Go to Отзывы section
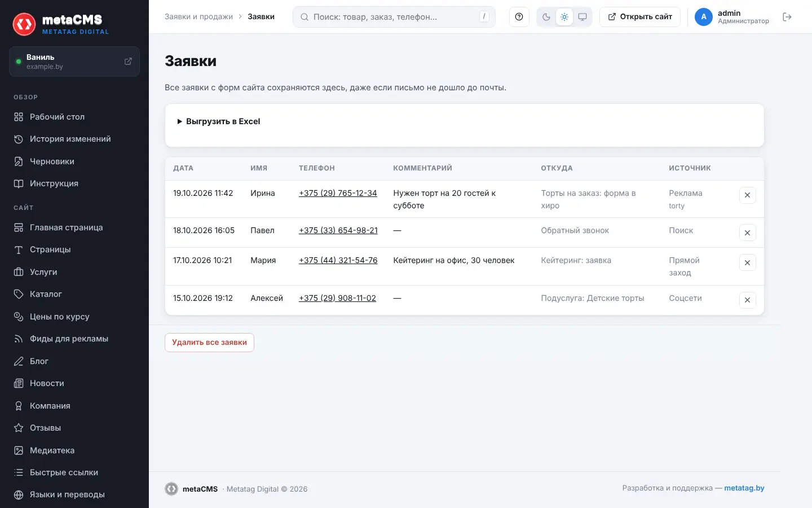Image resolution: width=812 pixels, height=508 pixels. tap(74, 428)
